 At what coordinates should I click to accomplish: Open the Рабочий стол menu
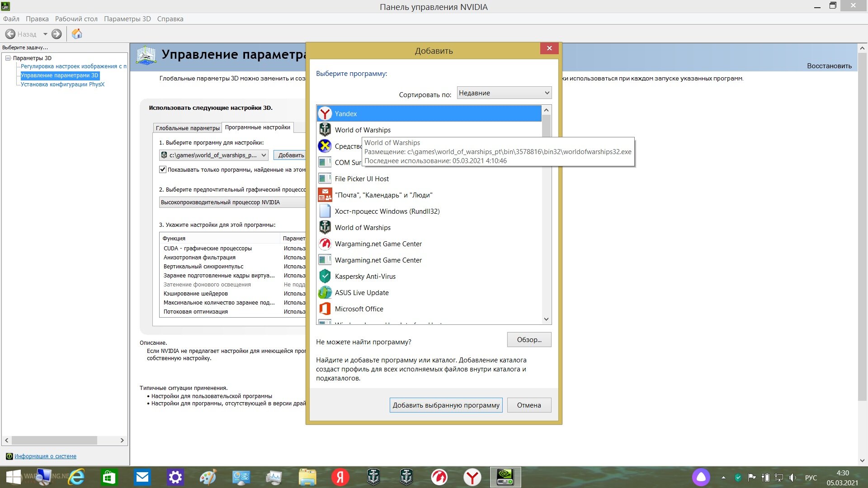[x=76, y=19]
